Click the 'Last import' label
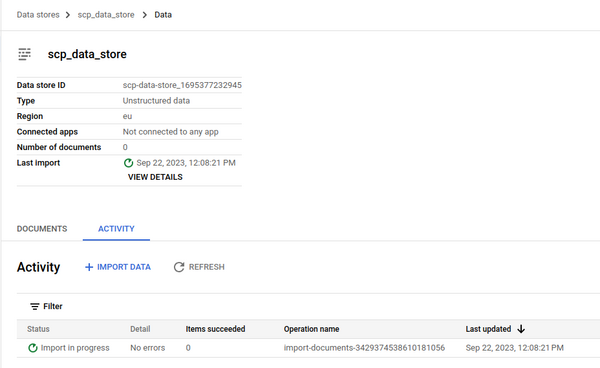This screenshot has height=368, width=600. 38,163
